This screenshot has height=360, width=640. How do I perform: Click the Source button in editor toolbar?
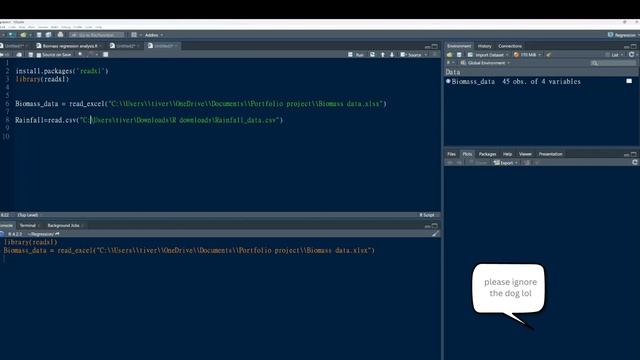411,55
